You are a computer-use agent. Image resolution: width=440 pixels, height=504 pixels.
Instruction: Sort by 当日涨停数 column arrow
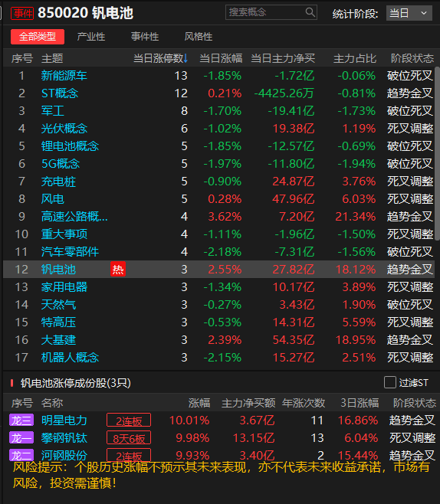pyautogui.click(x=186, y=58)
